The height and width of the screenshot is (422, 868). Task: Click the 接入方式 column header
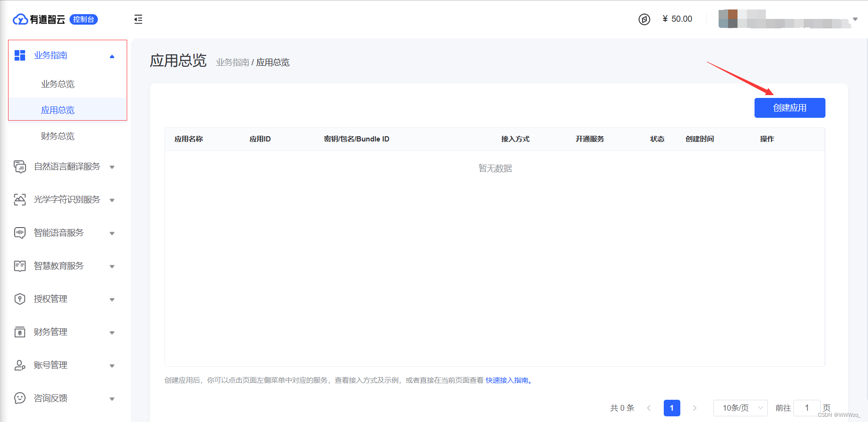(515, 139)
